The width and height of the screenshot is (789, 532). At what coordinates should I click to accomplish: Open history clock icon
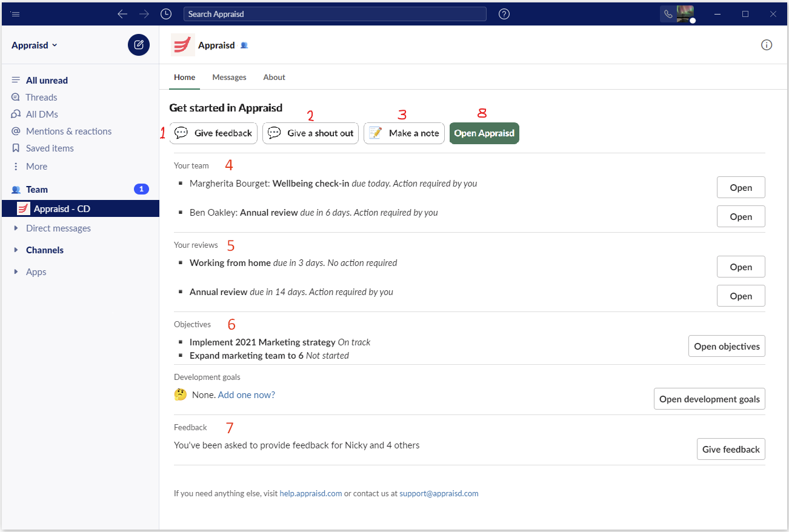[166, 13]
